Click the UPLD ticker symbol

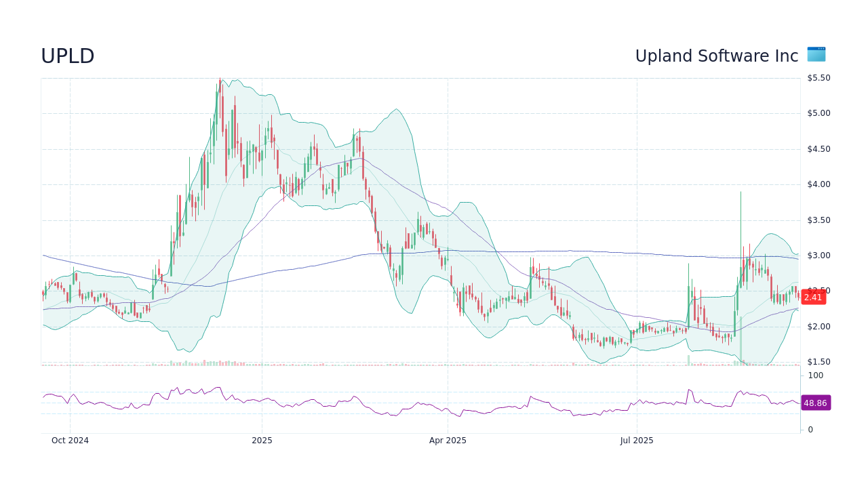[x=68, y=56]
